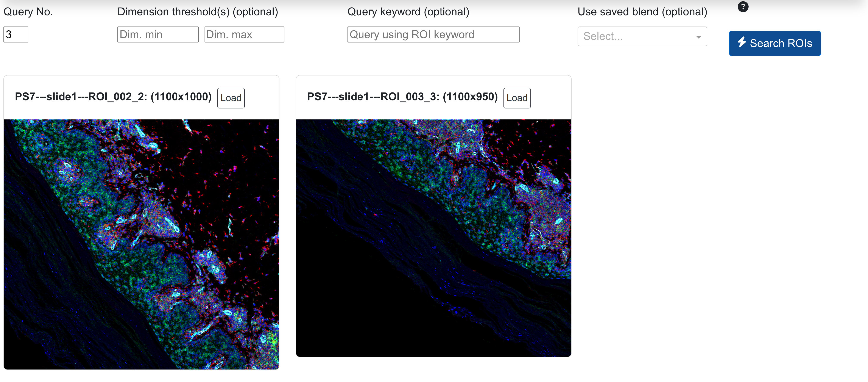Click the Dimension threshold(s) (optional) label
Image resolution: width=868 pixels, height=382 pixels.
click(x=198, y=12)
